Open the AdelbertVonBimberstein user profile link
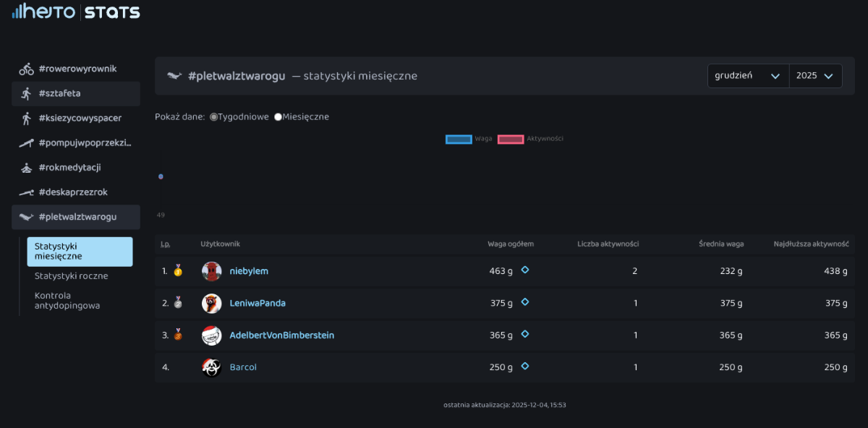The image size is (868, 428). pyautogui.click(x=281, y=335)
